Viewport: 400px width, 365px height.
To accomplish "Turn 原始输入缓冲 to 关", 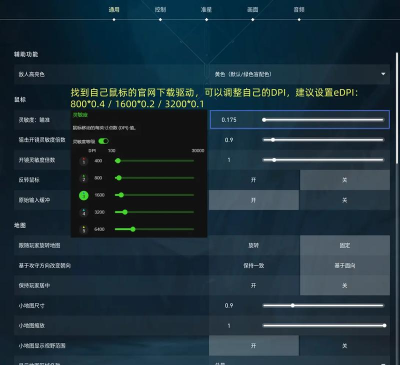I will click(x=345, y=200).
